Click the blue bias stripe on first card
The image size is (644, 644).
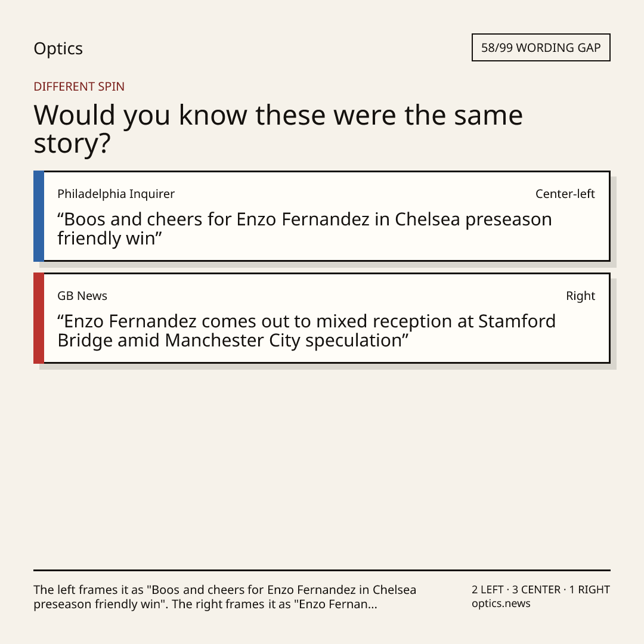click(39, 216)
